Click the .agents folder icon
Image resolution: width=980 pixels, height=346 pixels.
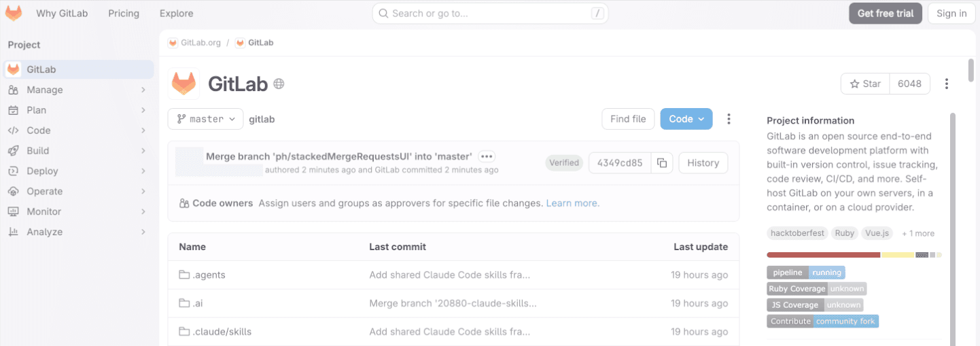(x=183, y=275)
